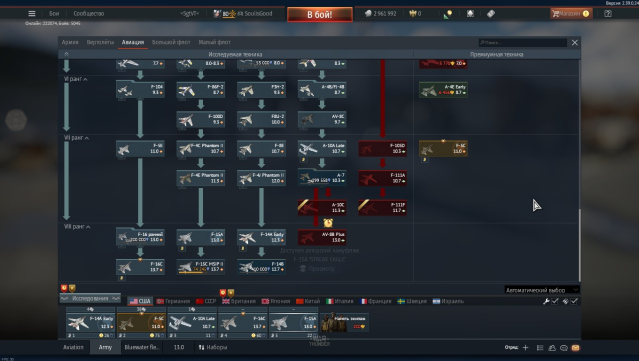Image resolution: width=639 pixels, height=361 pixels.
Task: Select the F-15A aircraft in research tree
Action: [200, 237]
